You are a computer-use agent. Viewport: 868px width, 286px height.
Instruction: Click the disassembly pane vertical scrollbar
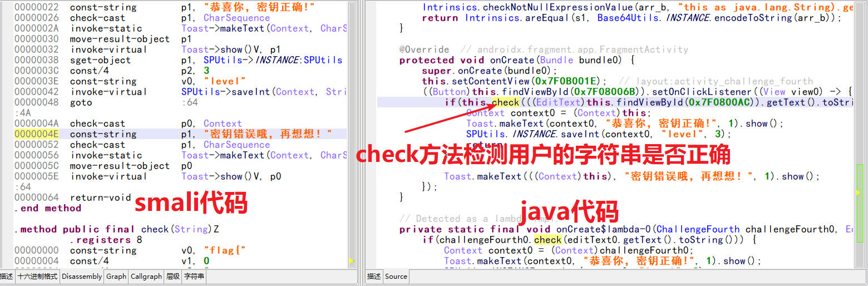352,134
